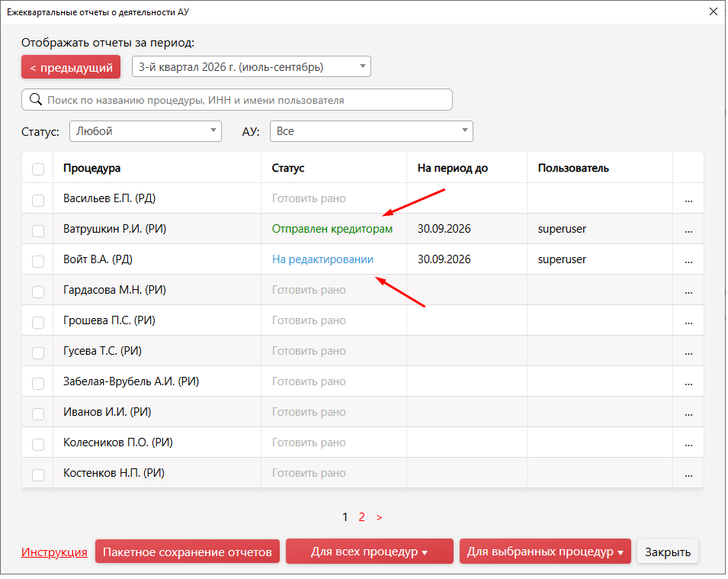The width and height of the screenshot is (728, 579).
Task: Click the предыдущий period button
Action: click(71, 67)
